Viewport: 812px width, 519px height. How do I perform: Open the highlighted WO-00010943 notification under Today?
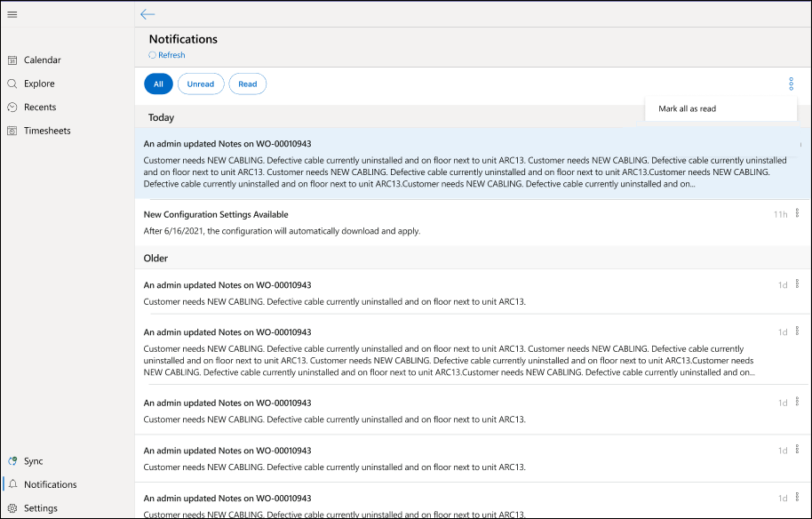[x=473, y=164]
